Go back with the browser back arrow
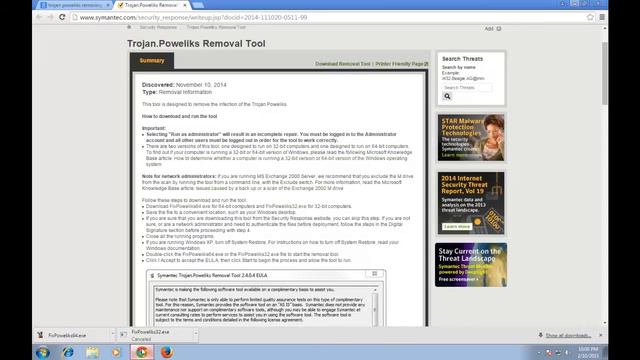 pos(39,17)
